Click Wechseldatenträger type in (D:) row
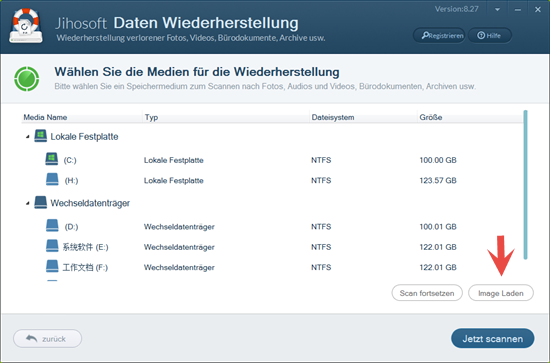 pyautogui.click(x=179, y=227)
